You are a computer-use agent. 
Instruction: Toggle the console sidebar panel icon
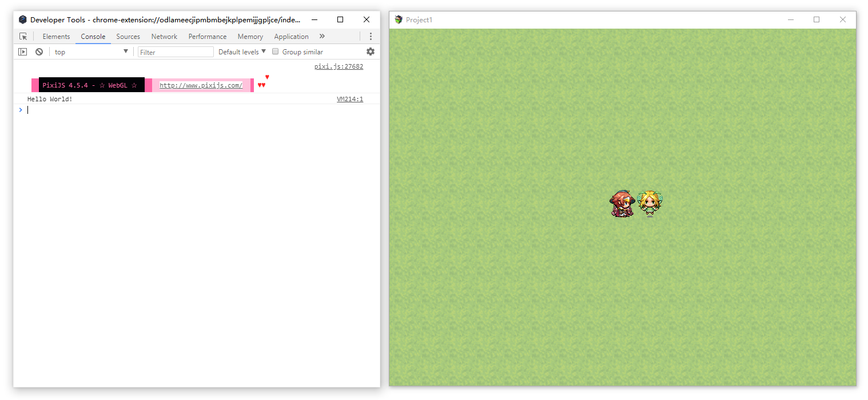[x=23, y=52]
